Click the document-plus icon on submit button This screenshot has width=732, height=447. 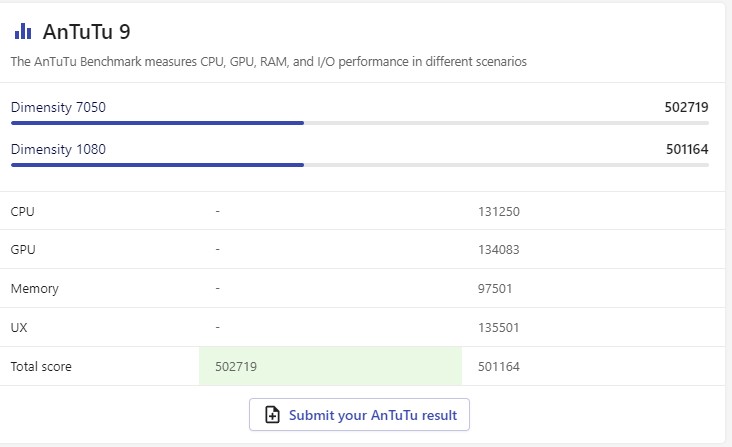[x=272, y=415]
